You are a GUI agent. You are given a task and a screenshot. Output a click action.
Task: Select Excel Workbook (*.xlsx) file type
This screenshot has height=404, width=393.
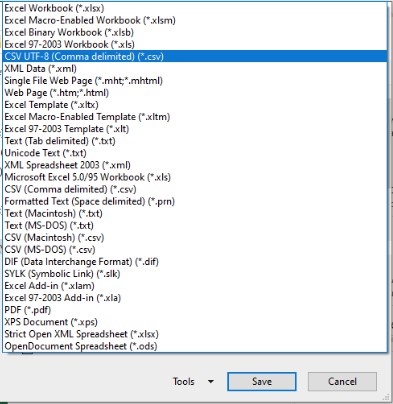[x=195, y=8]
